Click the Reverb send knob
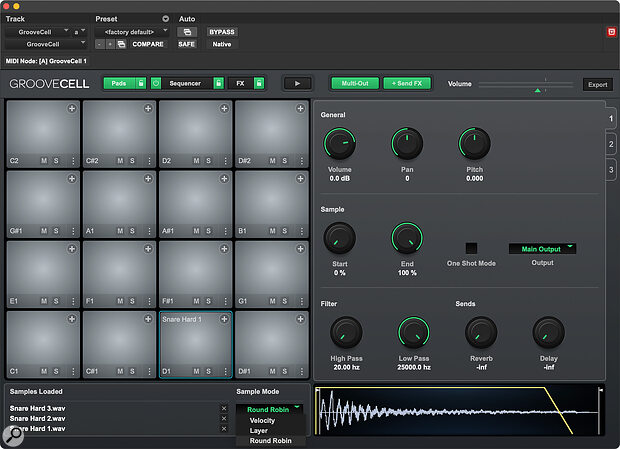This screenshot has height=449, width=620. click(481, 332)
